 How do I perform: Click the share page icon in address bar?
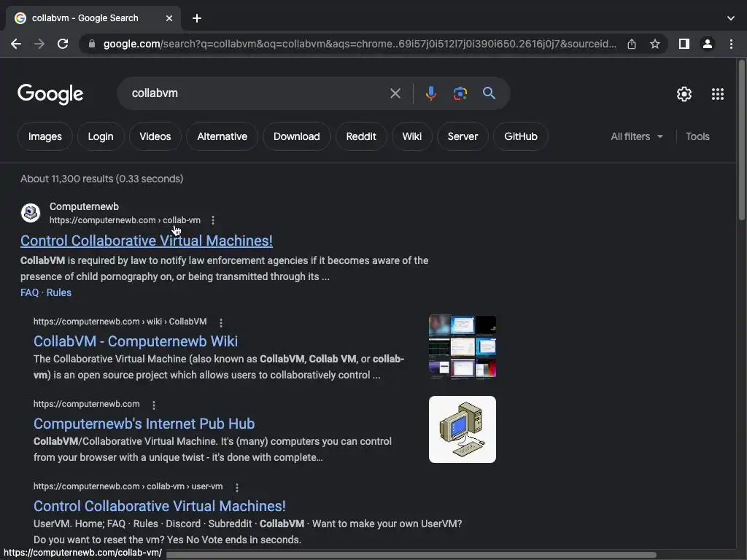coord(632,44)
